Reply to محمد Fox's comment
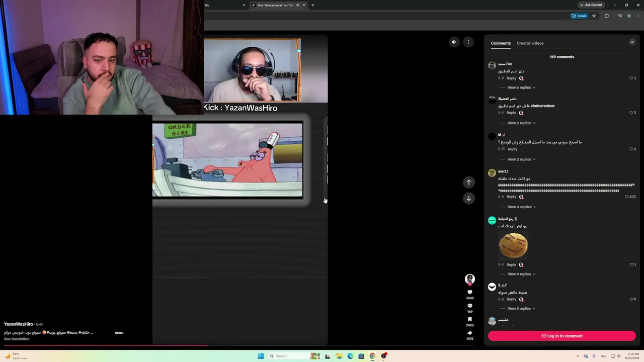The height and width of the screenshot is (362, 644). click(x=511, y=78)
